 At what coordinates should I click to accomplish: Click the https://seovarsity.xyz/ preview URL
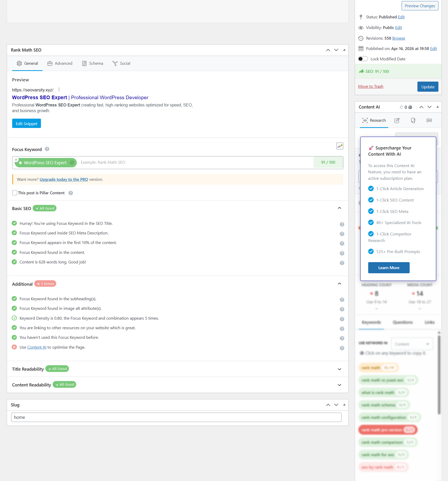click(x=33, y=90)
